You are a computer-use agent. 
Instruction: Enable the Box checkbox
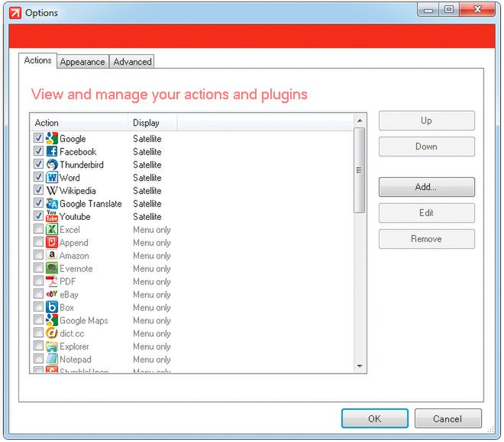pos(38,306)
